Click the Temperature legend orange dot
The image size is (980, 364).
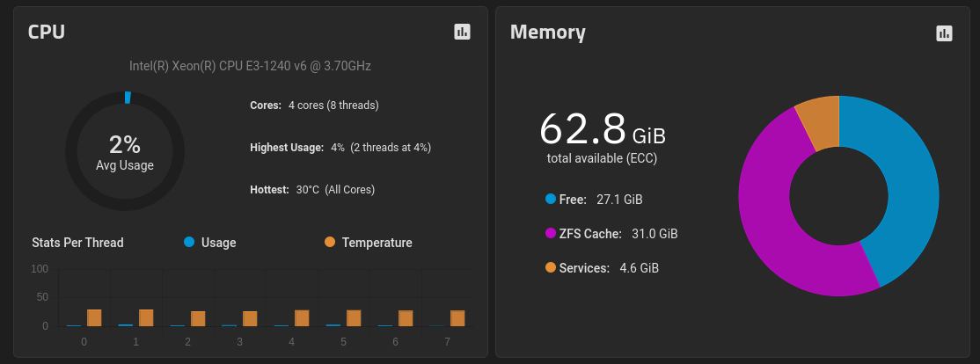tap(330, 243)
